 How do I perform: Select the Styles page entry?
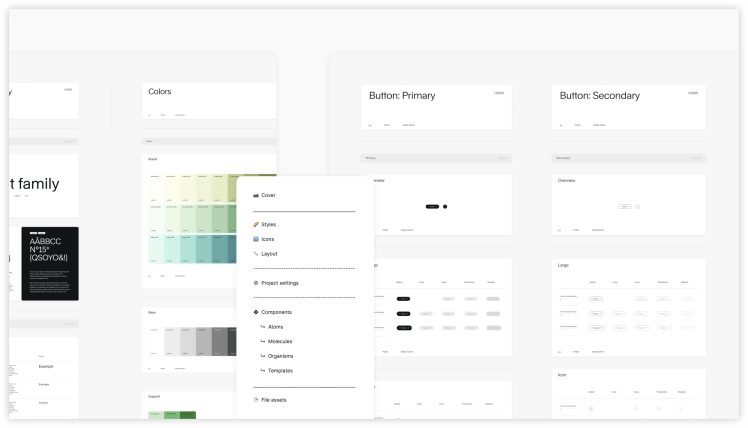coord(268,225)
